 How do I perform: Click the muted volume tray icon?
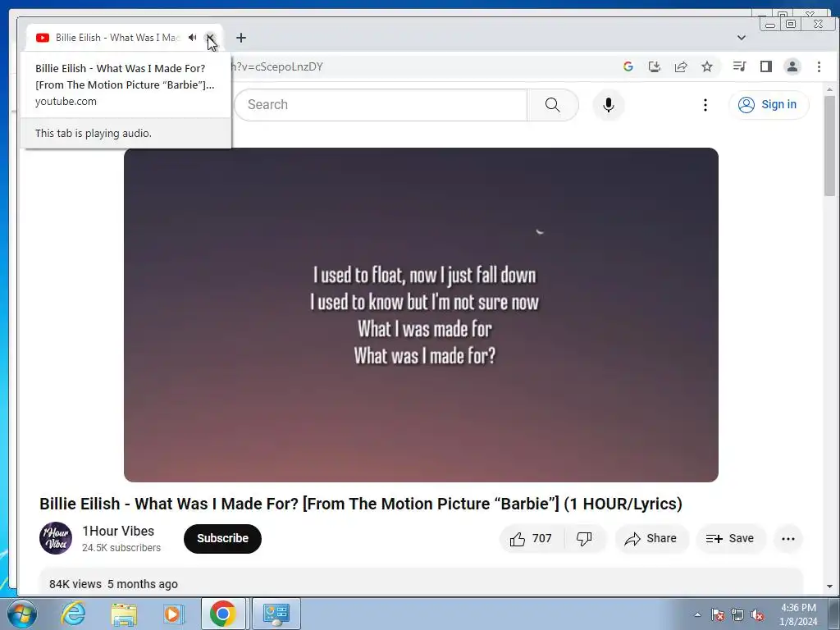pos(757,614)
